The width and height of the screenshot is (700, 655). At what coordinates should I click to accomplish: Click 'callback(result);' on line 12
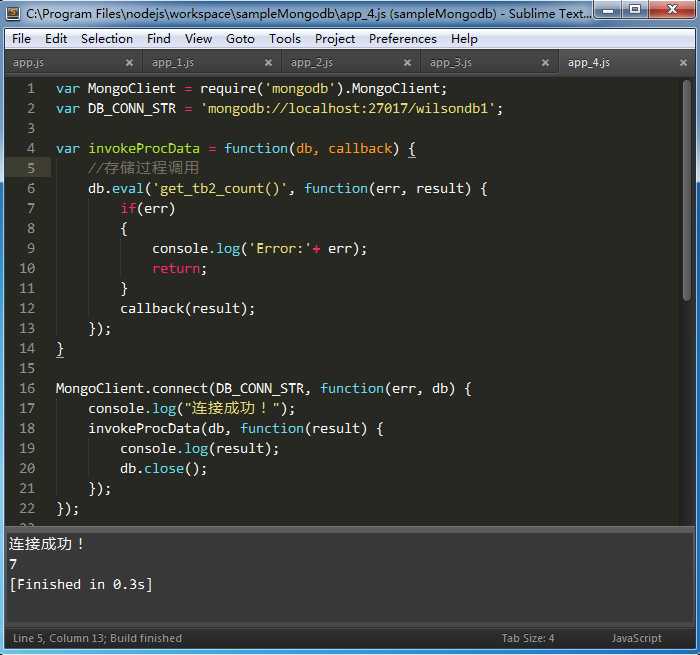coord(188,309)
